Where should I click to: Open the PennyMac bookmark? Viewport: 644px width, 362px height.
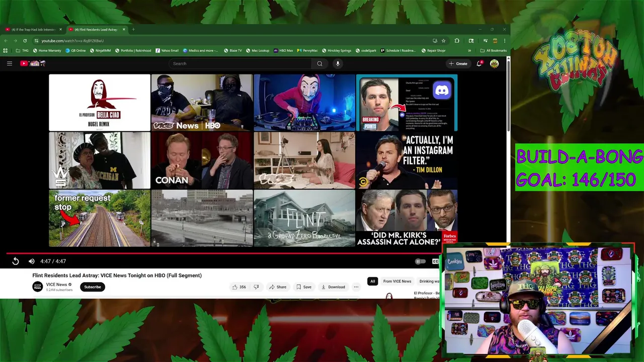pos(307,50)
